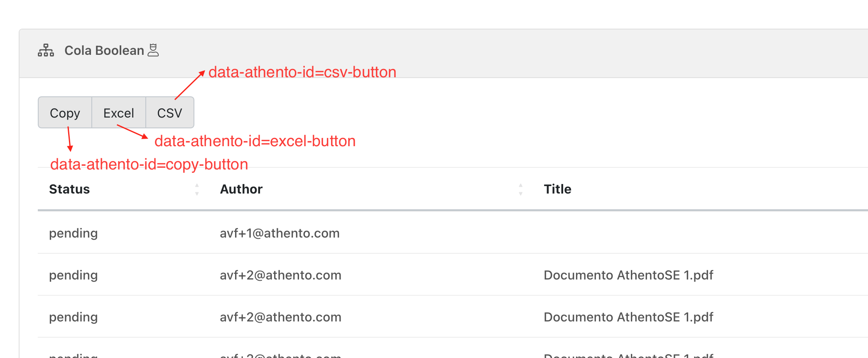
Task: Click the Author column sort arrows
Action: click(x=520, y=189)
